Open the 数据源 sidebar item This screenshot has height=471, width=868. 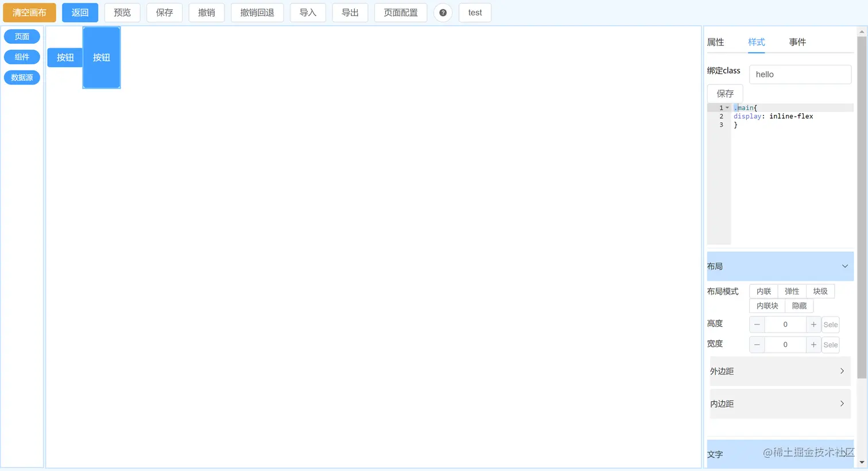click(x=22, y=77)
